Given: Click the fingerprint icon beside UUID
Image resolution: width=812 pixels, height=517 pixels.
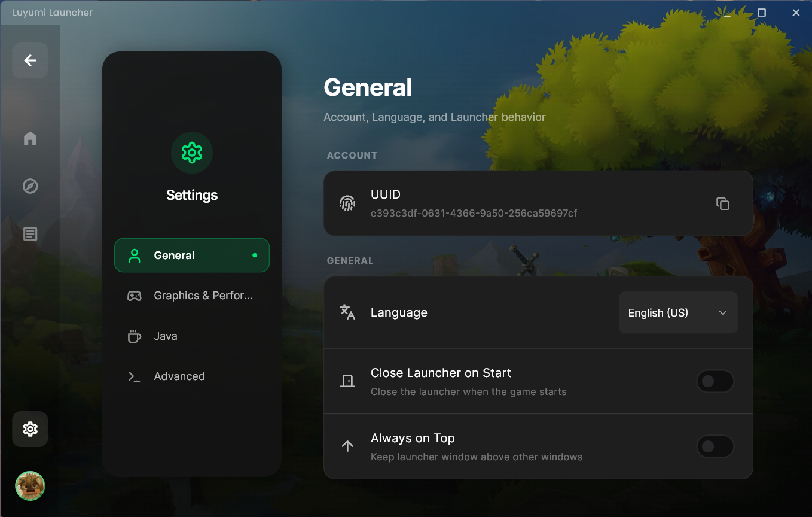Looking at the screenshot, I should coord(347,203).
